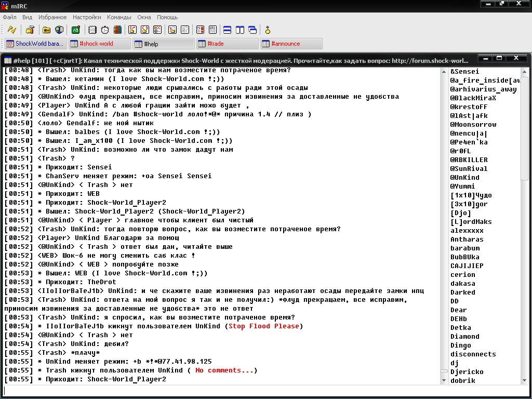The height and width of the screenshot is (399, 532).
Task: Open the Настройки menu
Action: [87, 17]
